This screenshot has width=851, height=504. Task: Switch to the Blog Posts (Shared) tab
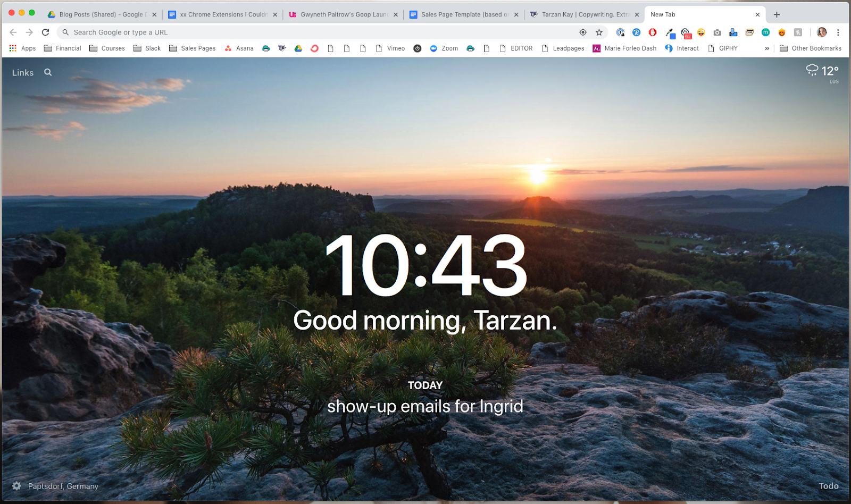click(x=101, y=14)
